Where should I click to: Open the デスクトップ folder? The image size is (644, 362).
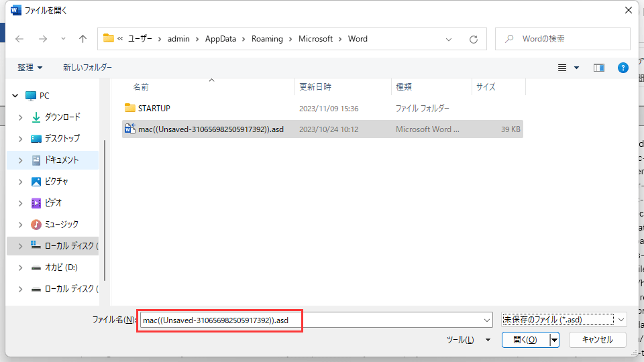(x=62, y=138)
